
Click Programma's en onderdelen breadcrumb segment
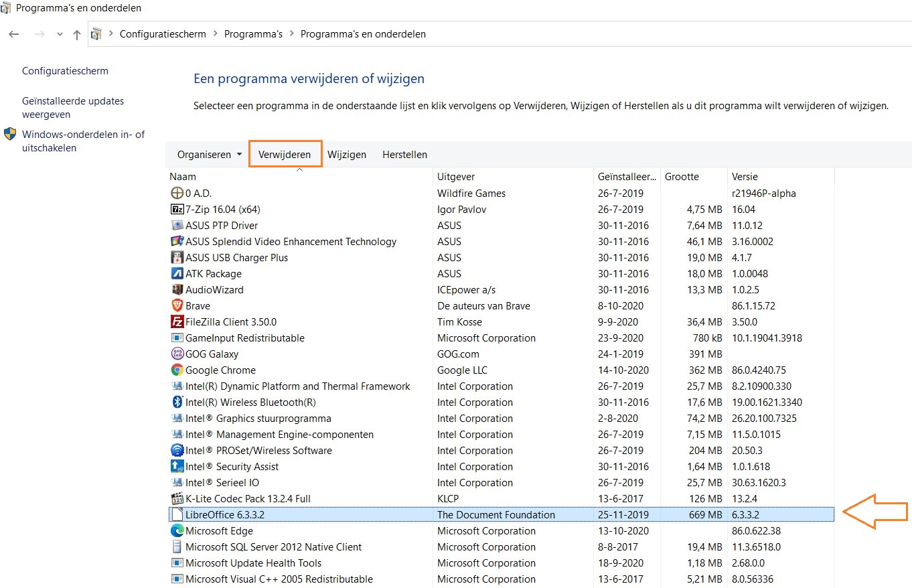[363, 34]
